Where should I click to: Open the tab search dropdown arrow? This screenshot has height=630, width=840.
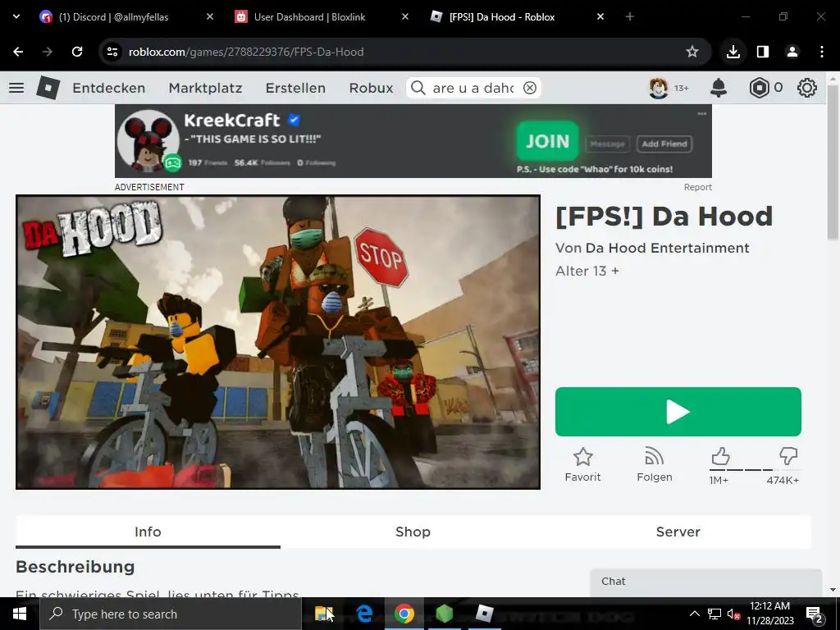pos(16,16)
